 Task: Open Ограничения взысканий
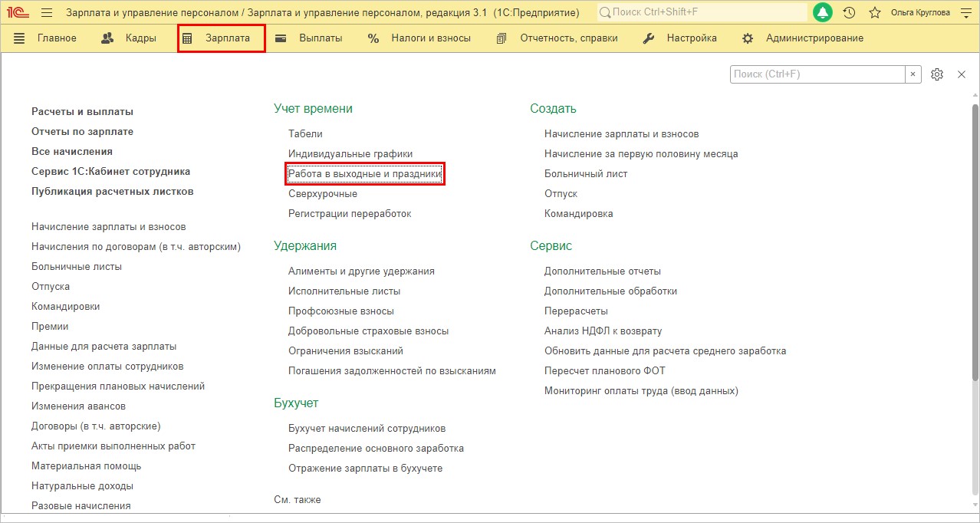click(x=346, y=350)
